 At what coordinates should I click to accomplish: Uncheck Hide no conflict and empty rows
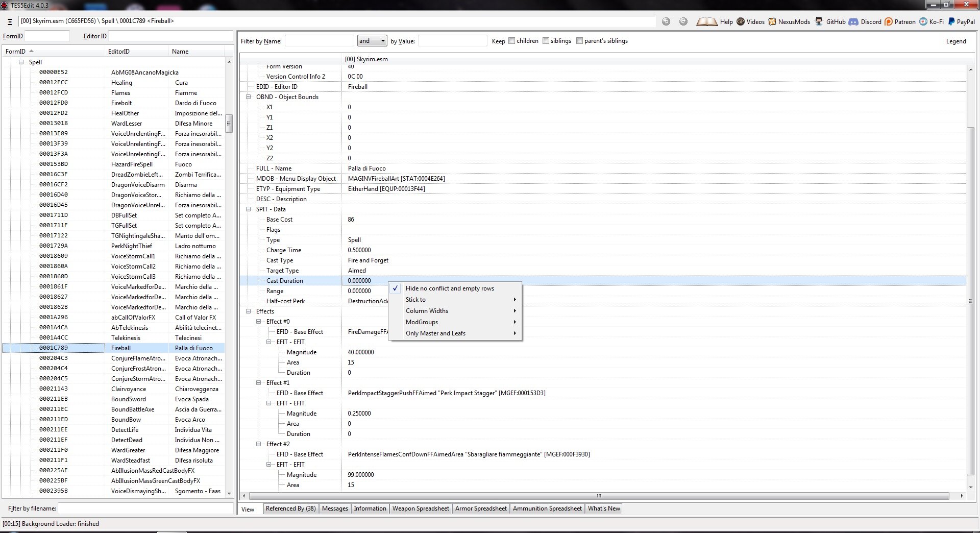(x=450, y=288)
